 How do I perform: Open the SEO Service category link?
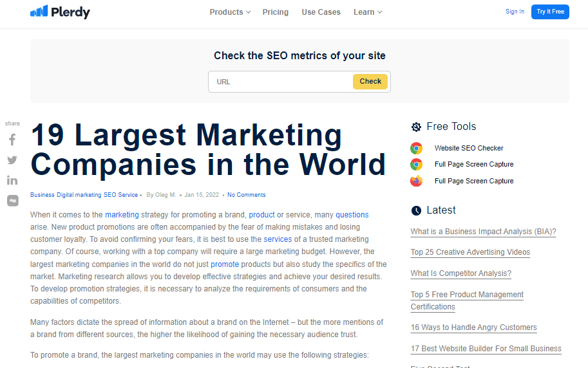point(120,195)
